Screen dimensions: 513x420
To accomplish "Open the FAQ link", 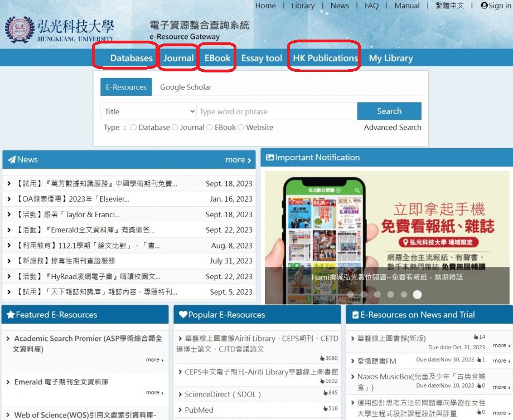I will (371, 6).
